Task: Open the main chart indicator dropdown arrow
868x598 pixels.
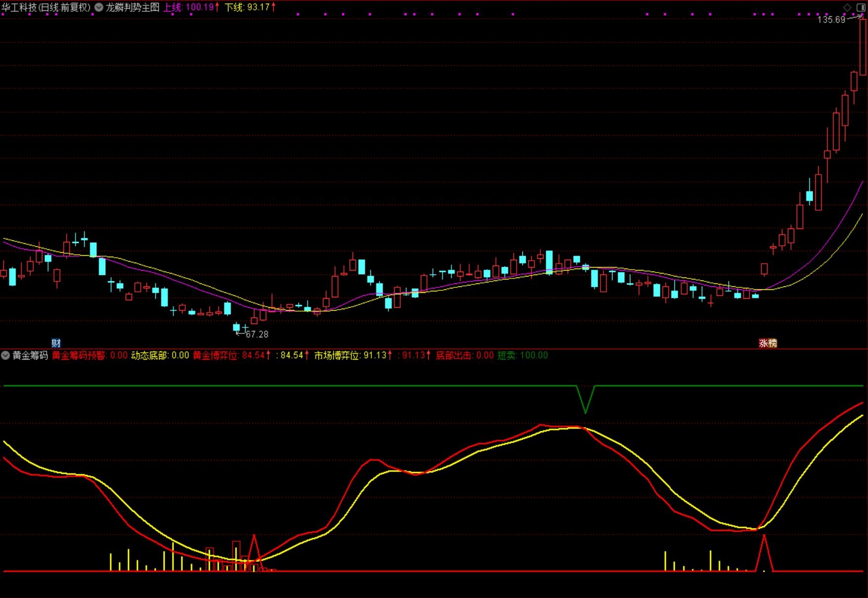Action: [x=99, y=7]
